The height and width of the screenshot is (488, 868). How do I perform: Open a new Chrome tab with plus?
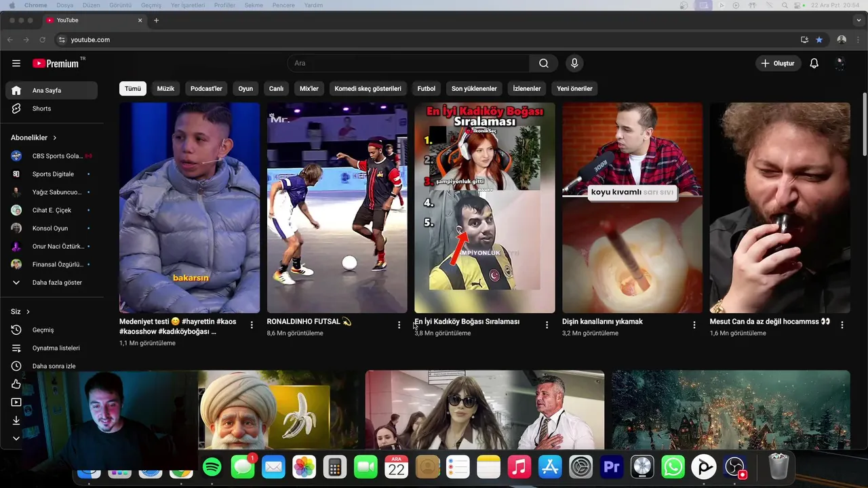(x=156, y=20)
